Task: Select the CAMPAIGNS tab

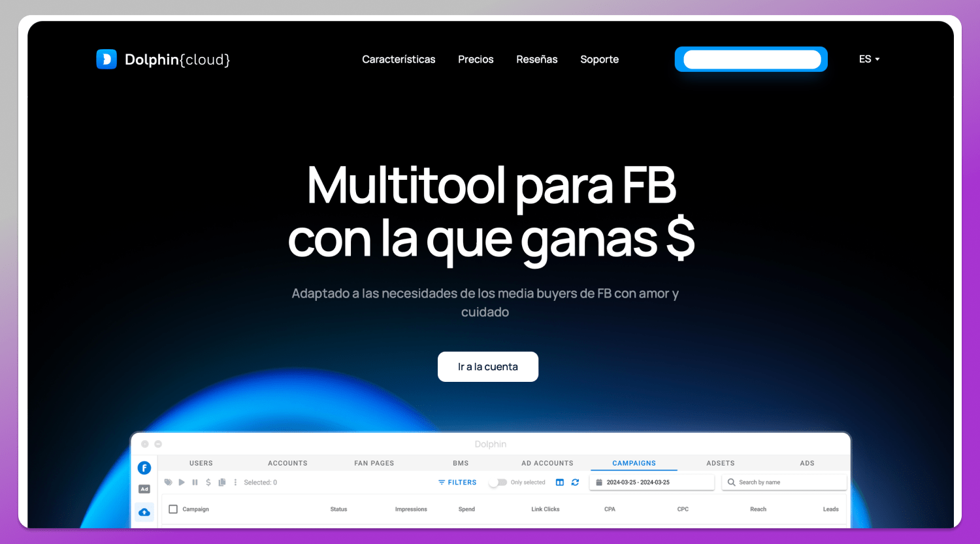Action: (634, 463)
